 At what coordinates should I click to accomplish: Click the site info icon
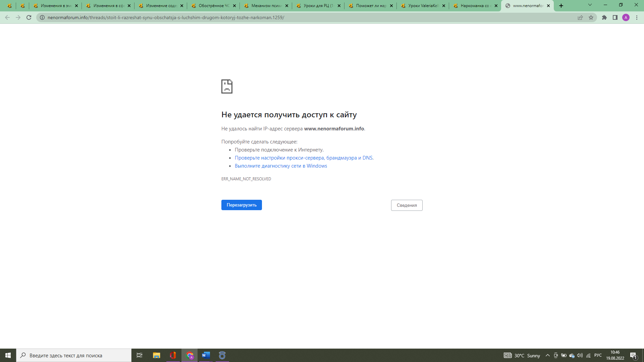point(42,17)
